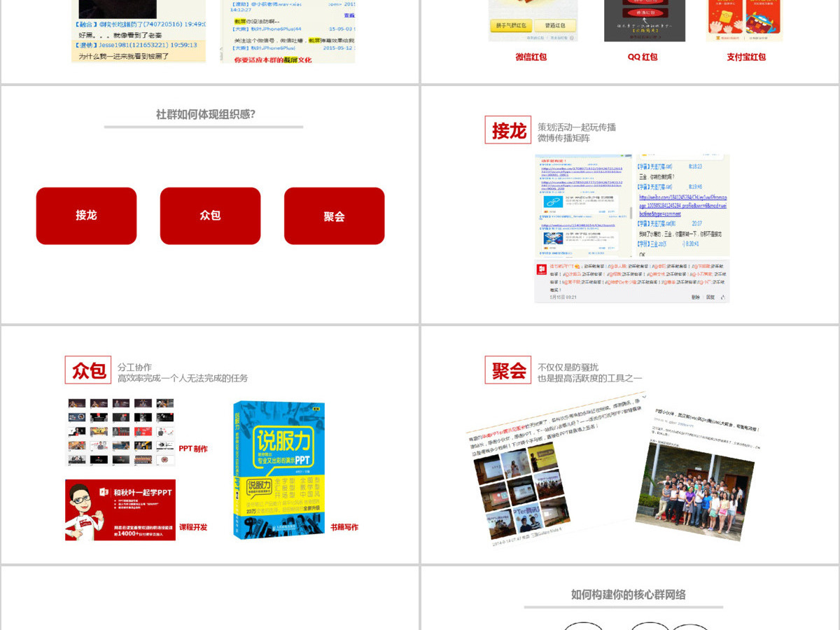The width and height of the screenshot is (840, 630).
Task: Select the 社群如何体现组织感? heading
Action: pos(205,114)
